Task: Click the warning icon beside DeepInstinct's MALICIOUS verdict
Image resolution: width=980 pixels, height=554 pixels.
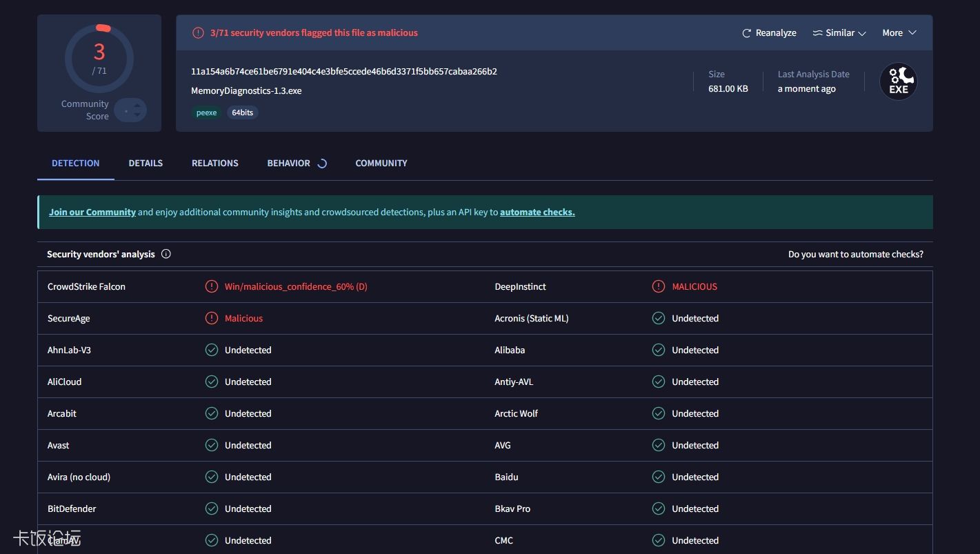Action: pyautogui.click(x=660, y=286)
